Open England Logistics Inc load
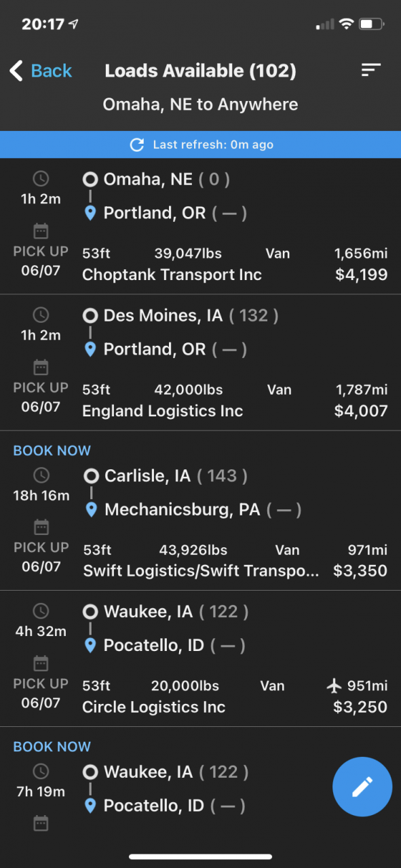Image resolution: width=401 pixels, height=868 pixels. point(200,363)
